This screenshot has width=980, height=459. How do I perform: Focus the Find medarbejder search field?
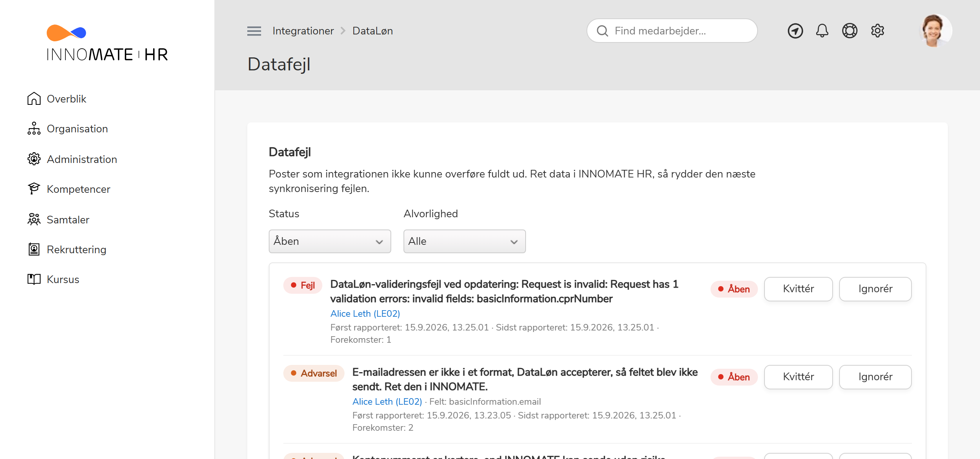[x=672, y=31]
